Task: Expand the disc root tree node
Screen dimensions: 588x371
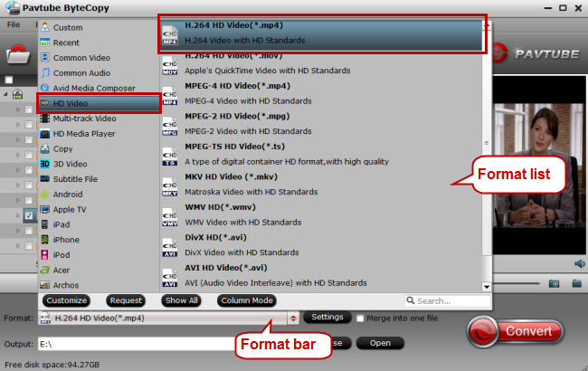Action: pos(5,94)
